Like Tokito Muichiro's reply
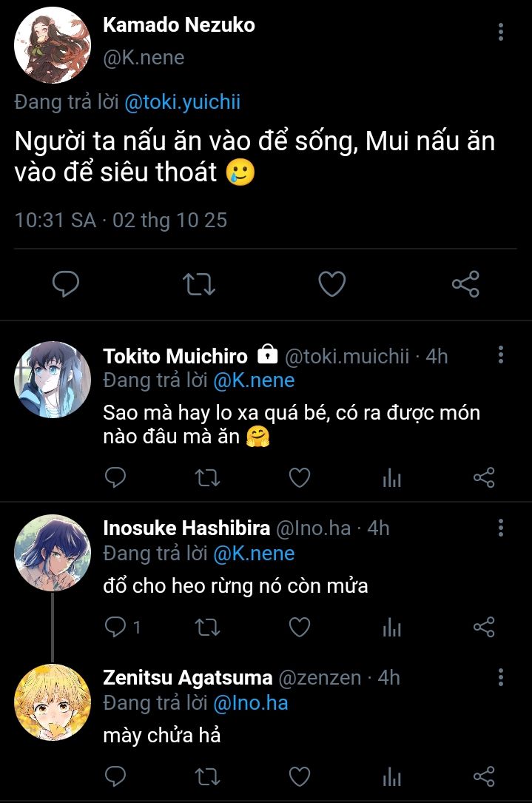 tap(299, 478)
